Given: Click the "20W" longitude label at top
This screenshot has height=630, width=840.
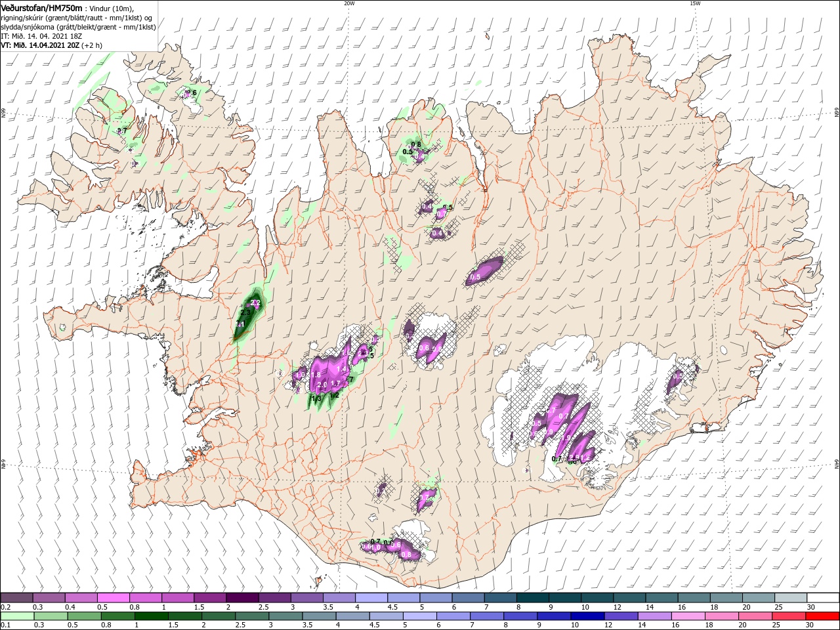Looking at the screenshot, I should pos(349,3).
